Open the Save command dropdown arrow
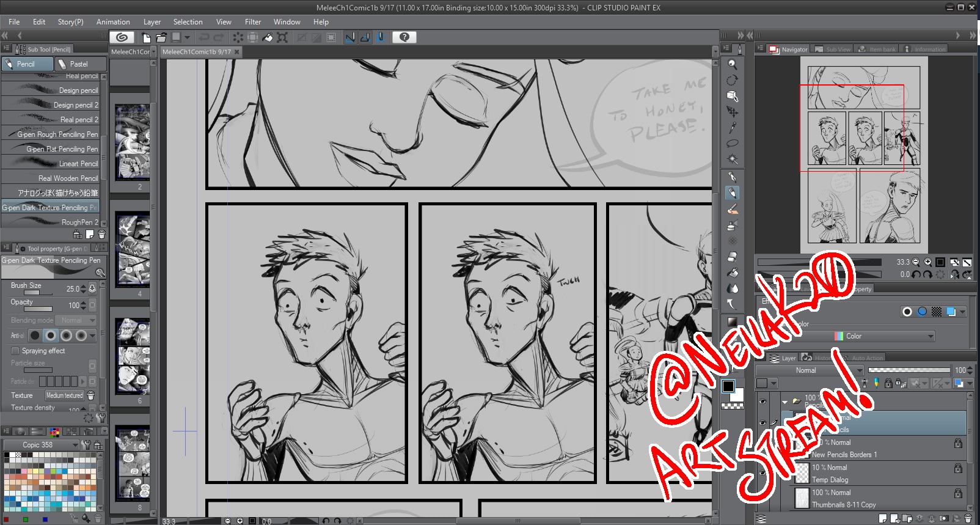 (188, 37)
